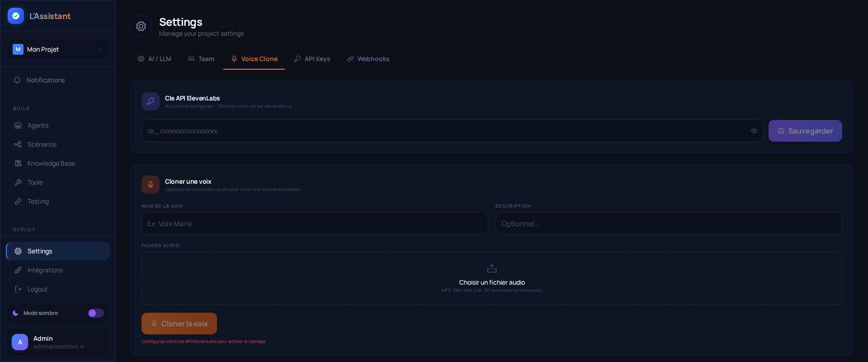Switch to the AI / LLM tab

pyautogui.click(x=155, y=59)
